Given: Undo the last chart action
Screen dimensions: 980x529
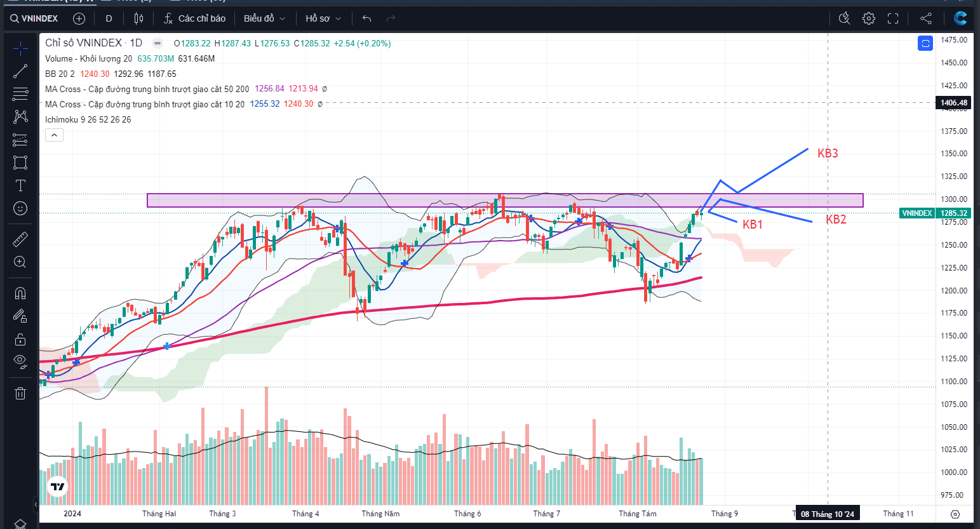Looking at the screenshot, I should tap(366, 18).
